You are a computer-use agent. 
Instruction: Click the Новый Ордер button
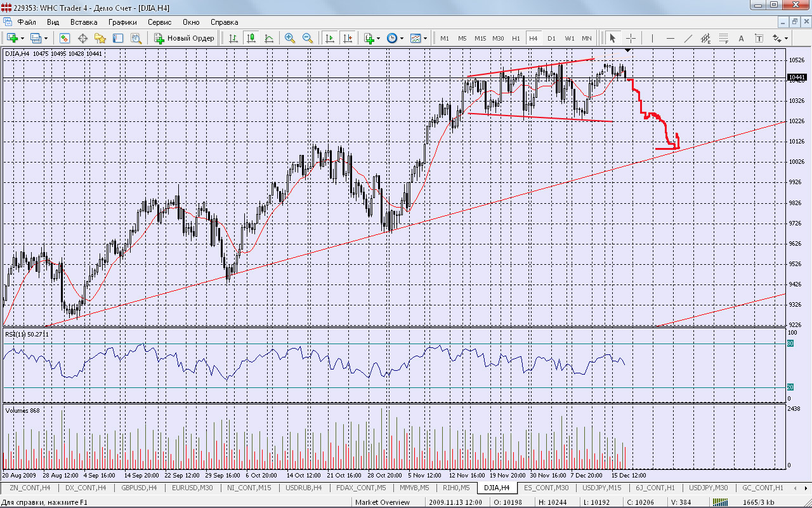(x=185, y=38)
